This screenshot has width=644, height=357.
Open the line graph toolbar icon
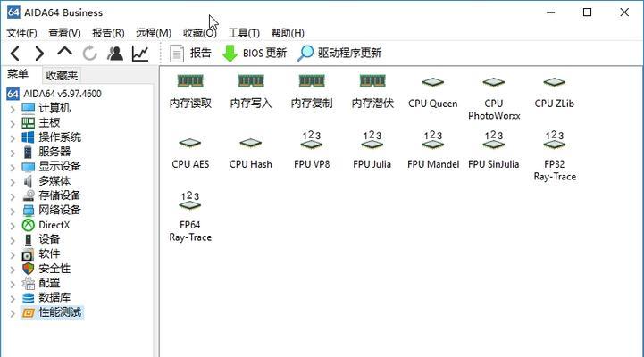click(x=140, y=54)
